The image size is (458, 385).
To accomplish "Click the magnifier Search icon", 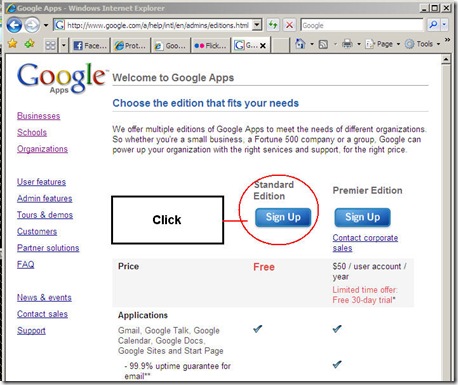I will click(x=433, y=25).
